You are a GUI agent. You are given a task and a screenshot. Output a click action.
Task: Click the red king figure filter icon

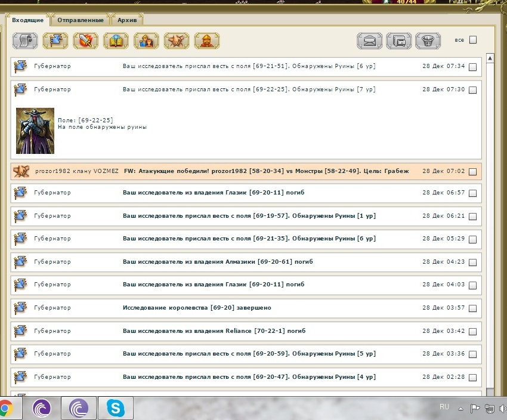pyautogui.click(x=206, y=41)
